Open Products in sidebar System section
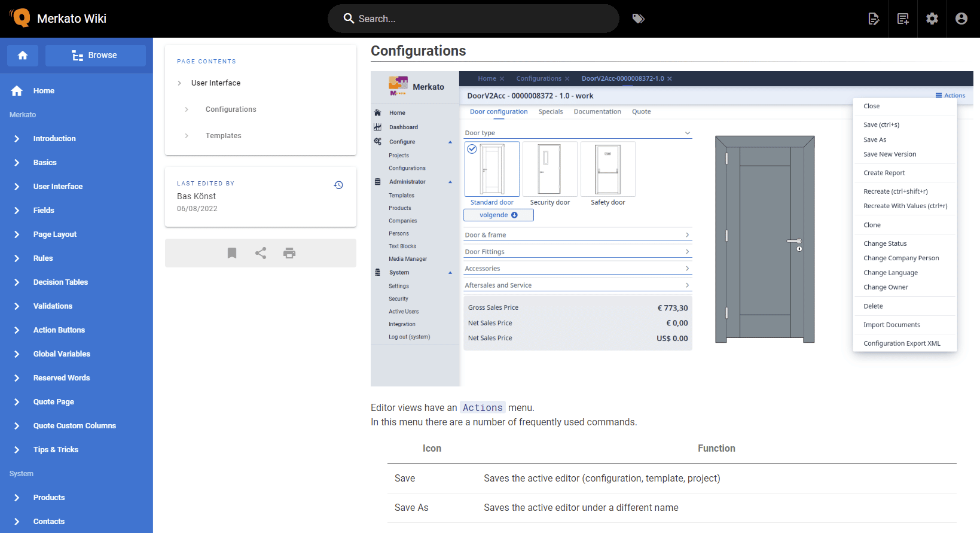The height and width of the screenshot is (533, 980). click(x=77, y=498)
